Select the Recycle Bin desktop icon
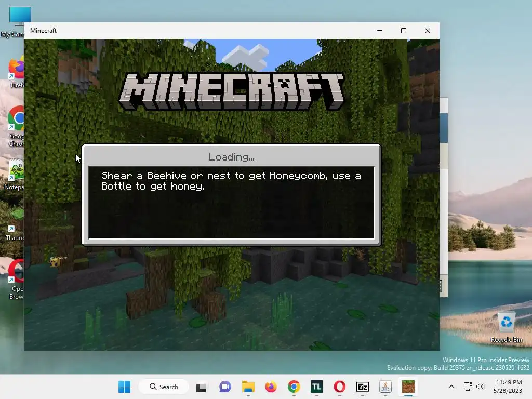The height and width of the screenshot is (399, 532). tap(506, 327)
